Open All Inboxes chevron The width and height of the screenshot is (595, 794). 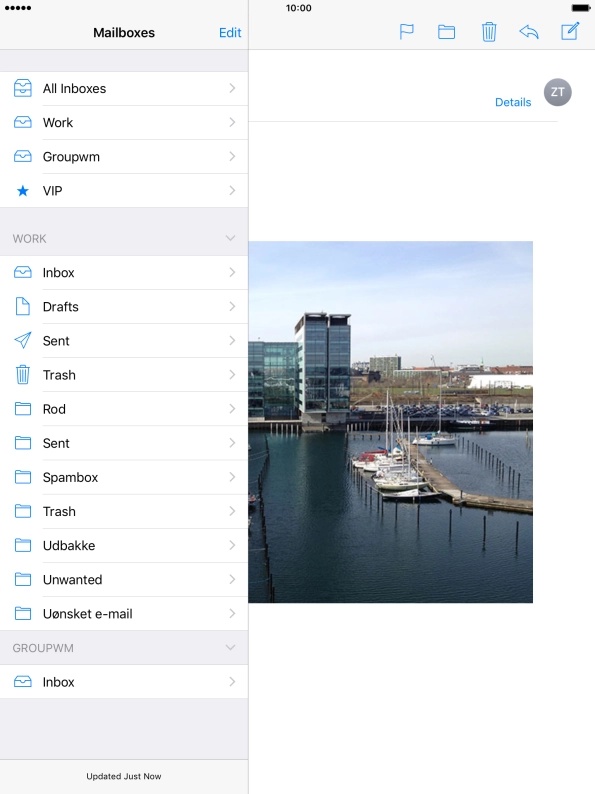tap(232, 88)
